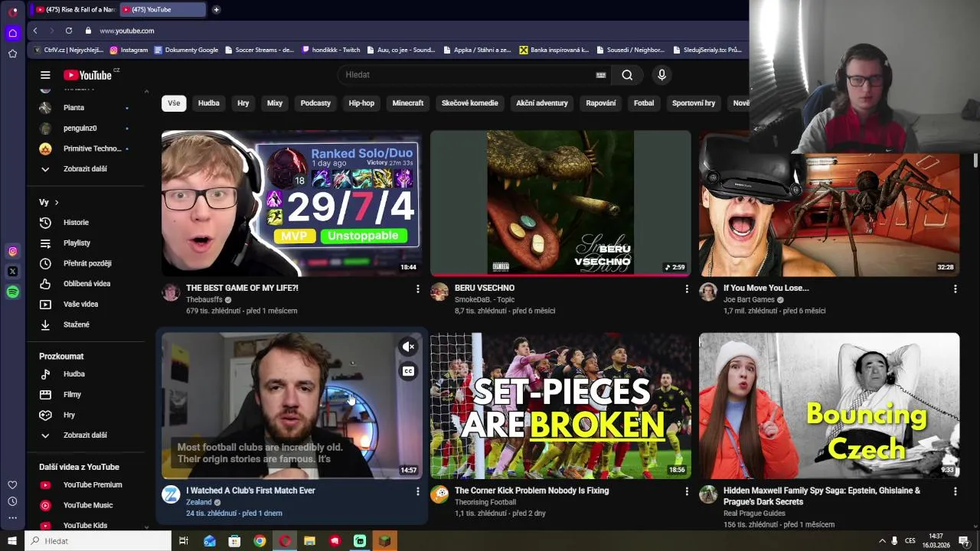Reload the page with the refresh icon

tap(69, 31)
